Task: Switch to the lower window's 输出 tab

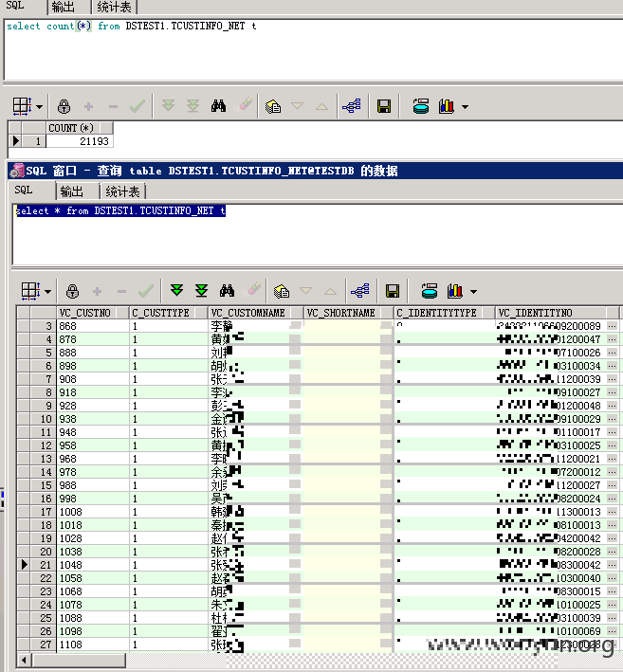Action: pyautogui.click(x=71, y=191)
